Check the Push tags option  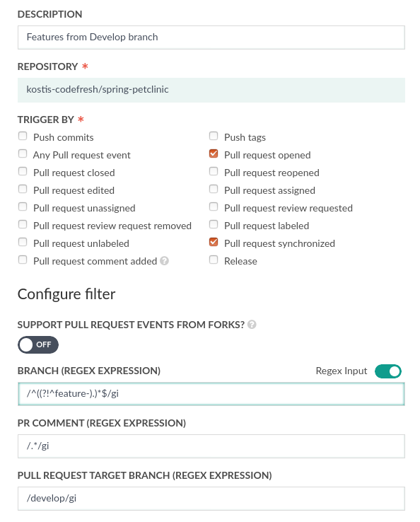pos(214,137)
